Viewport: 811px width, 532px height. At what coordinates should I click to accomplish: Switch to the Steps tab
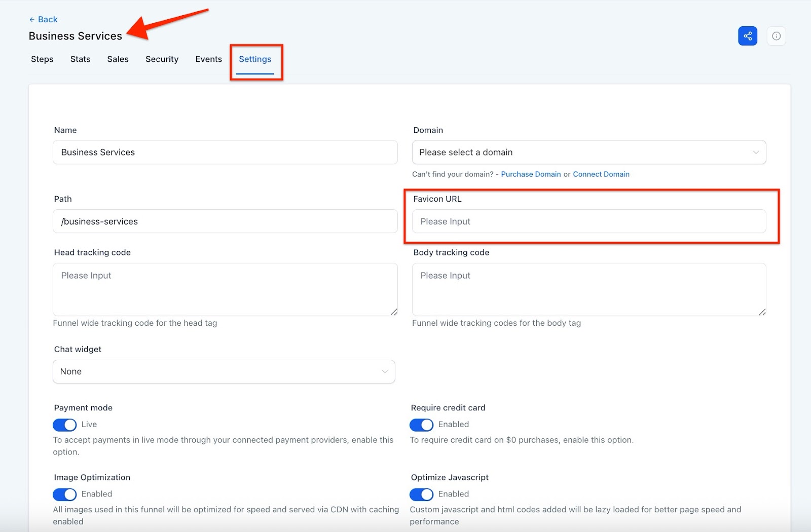(42, 59)
